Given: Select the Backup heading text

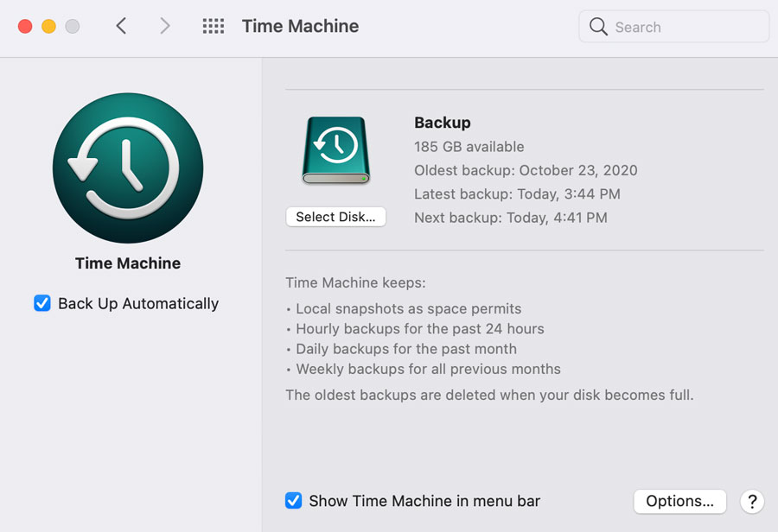Looking at the screenshot, I should (442, 123).
